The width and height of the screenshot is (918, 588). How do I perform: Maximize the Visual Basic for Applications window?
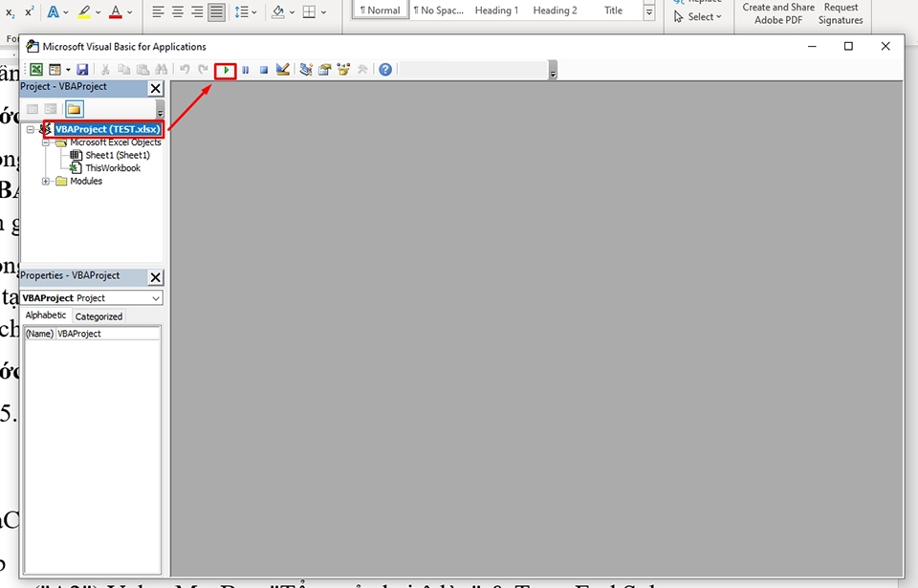[848, 46]
